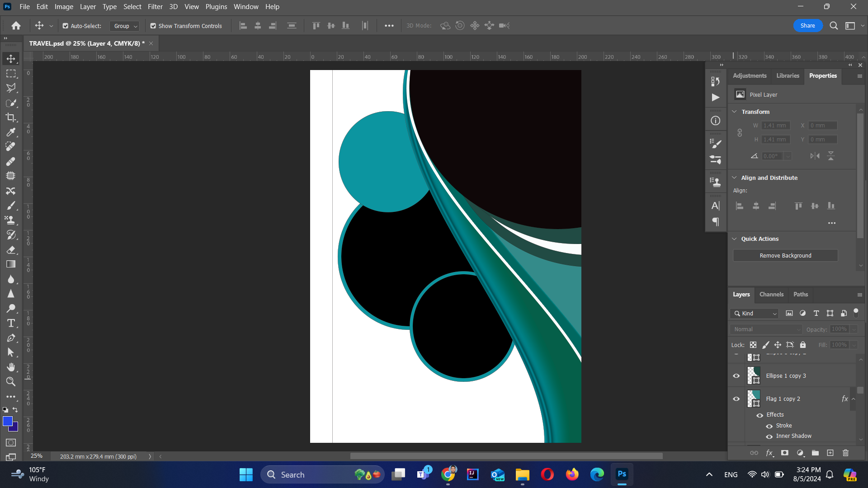The image size is (868, 488).
Task: Open the Actions panel play icon
Action: 715,98
